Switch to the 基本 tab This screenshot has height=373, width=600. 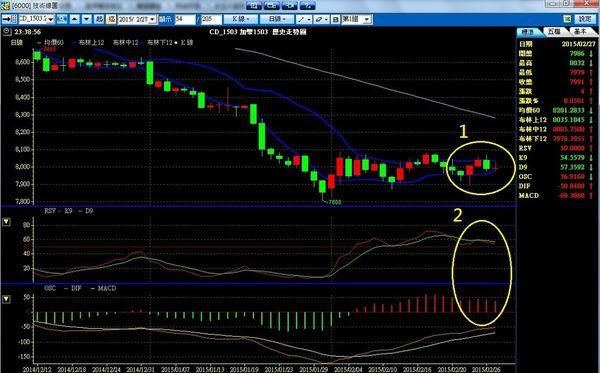[x=581, y=31]
